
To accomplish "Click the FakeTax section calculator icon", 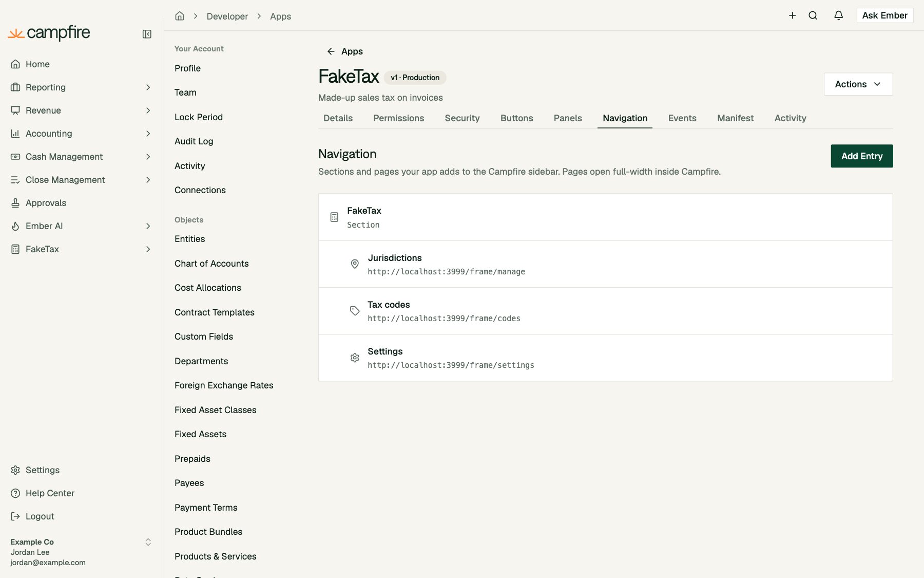I will point(334,217).
